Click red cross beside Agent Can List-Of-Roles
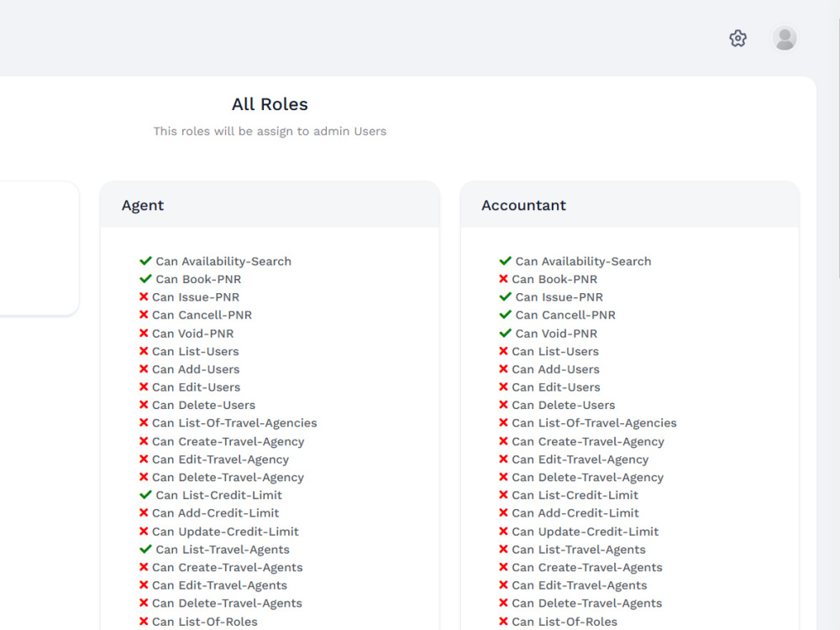The image size is (840, 630). point(144,622)
